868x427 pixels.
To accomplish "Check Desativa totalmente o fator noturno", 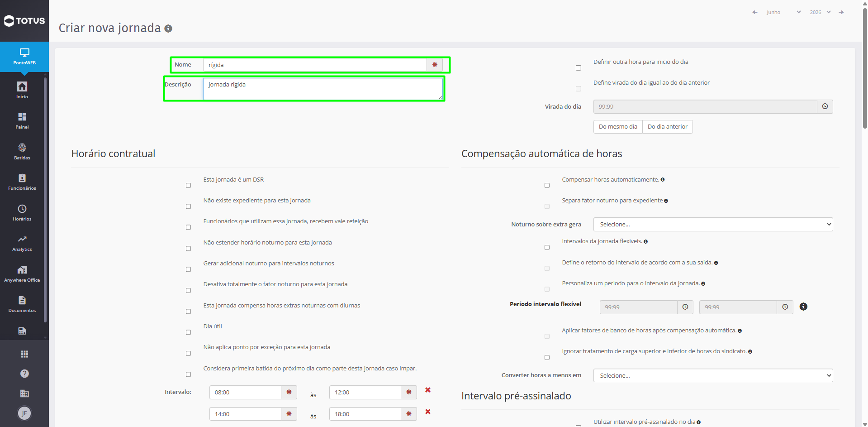I will [x=188, y=291].
